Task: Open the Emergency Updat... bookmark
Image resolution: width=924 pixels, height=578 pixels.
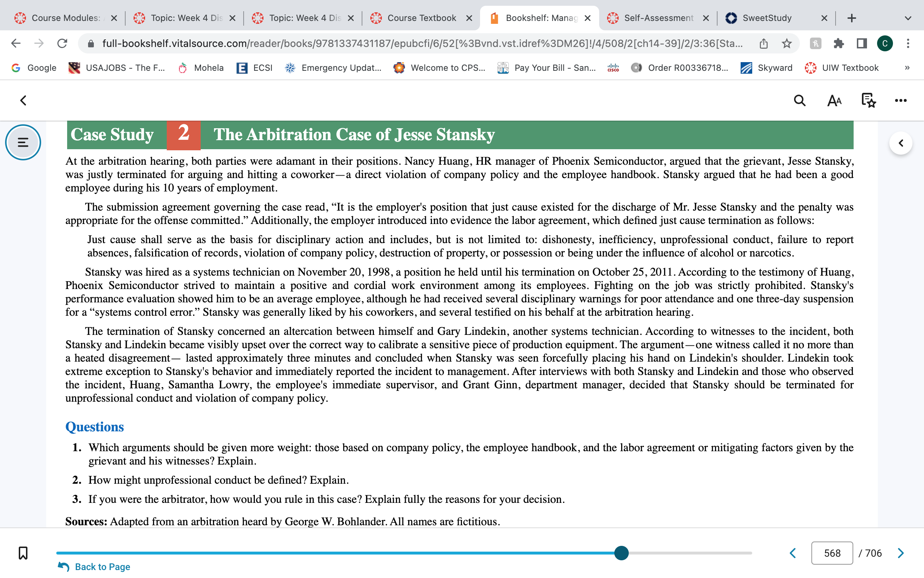Action: tap(333, 68)
